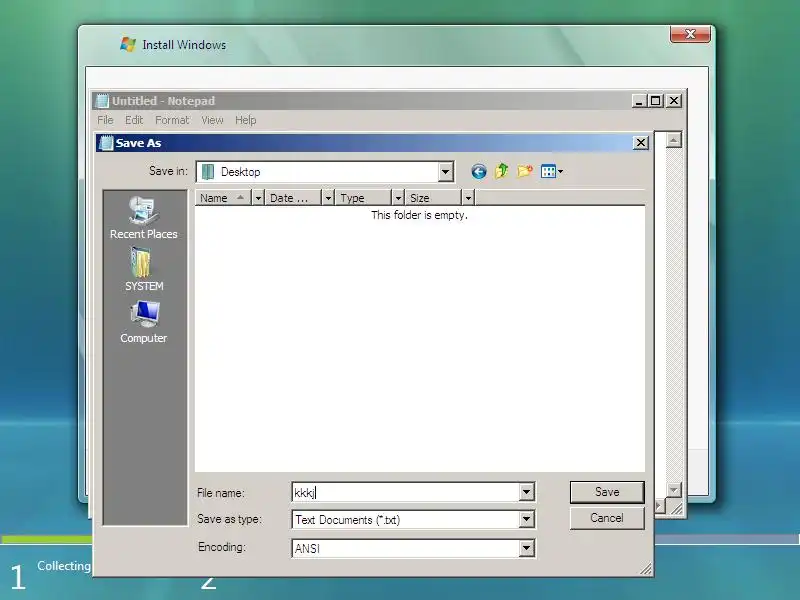Close the Untitled - Notepad window
Screen dimensions: 800x600
(674, 101)
